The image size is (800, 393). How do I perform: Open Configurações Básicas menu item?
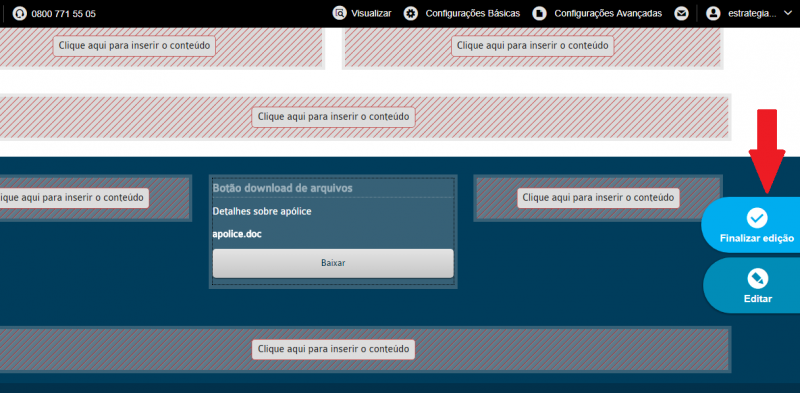click(x=472, y=13)
